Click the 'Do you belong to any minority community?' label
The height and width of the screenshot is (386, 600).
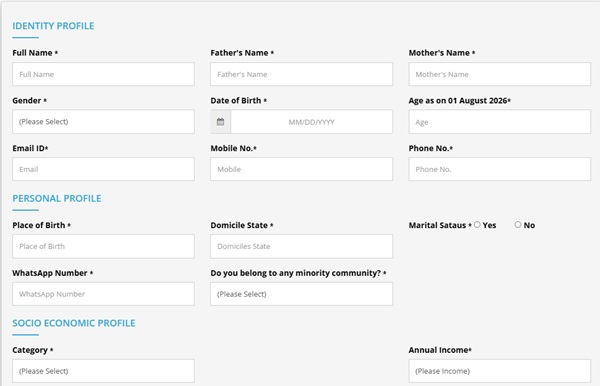tap(298, 273)
